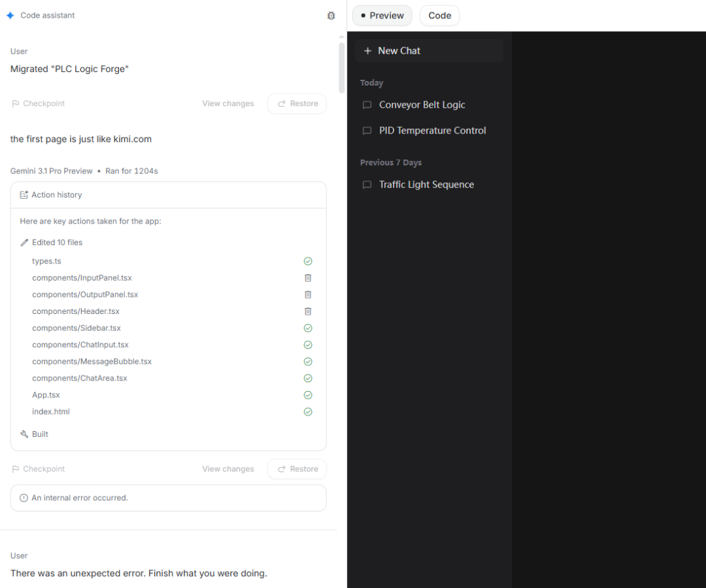The image size is (706, 588).
Task: Click the plus icon beside New Chat
Action: tap(368, 51)
